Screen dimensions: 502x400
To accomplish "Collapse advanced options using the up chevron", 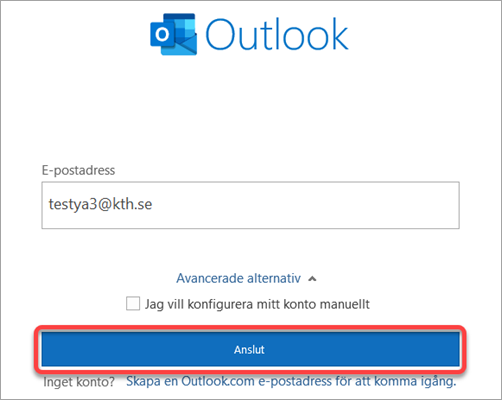I will [x=312, y=279].
